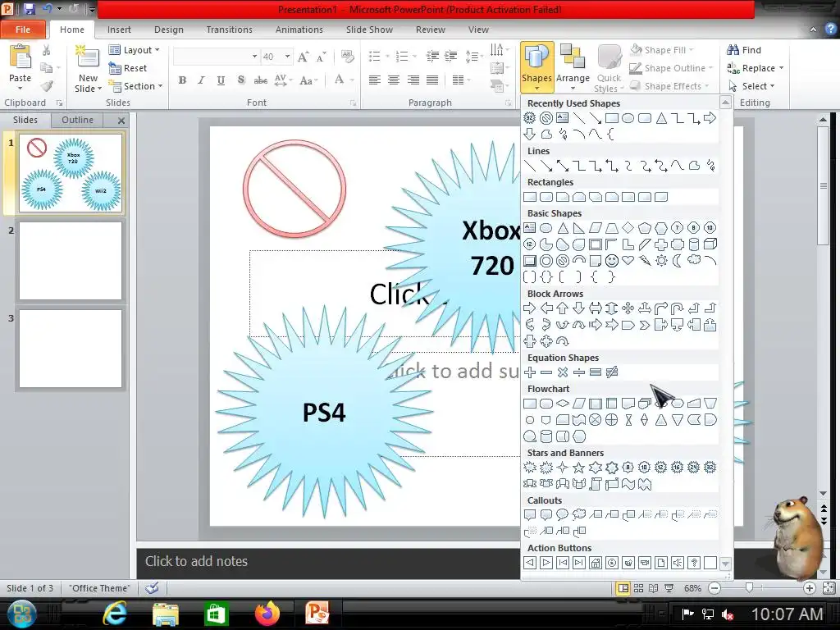Open the Select dropdown in Editing
This screenshot has width=840, height=630.
751,86
